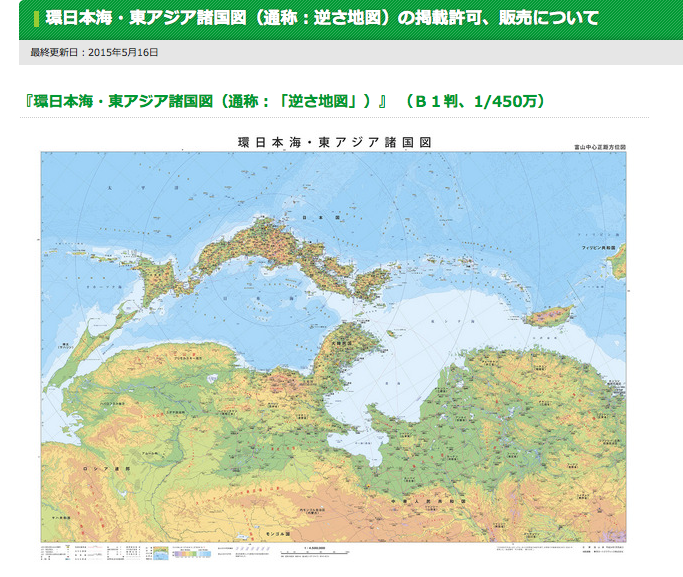Click the map title 環日本海・東アジア諸国図
Viewport: 683px width, 577px height.
(x=334, y=141)
